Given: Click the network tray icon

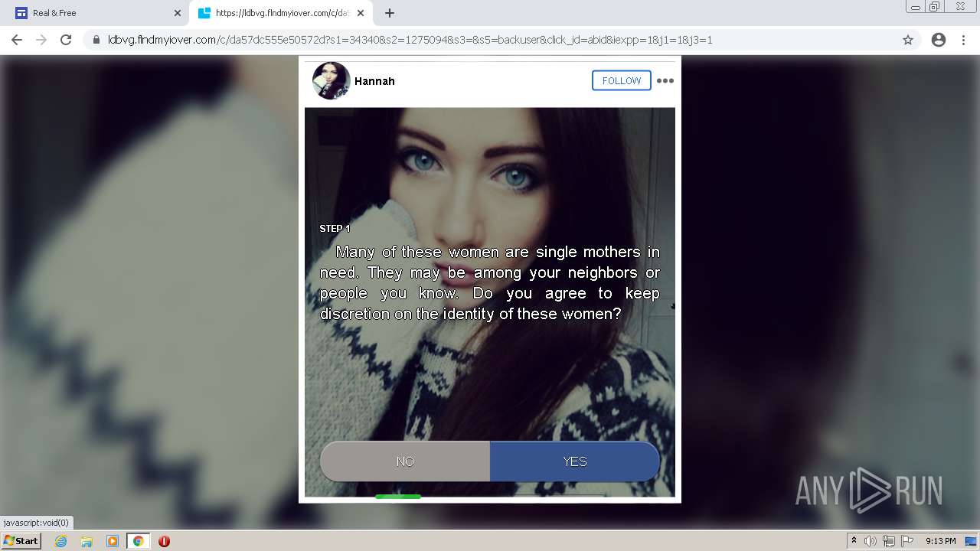Looking at the screenshot, I should pos(889,541).
